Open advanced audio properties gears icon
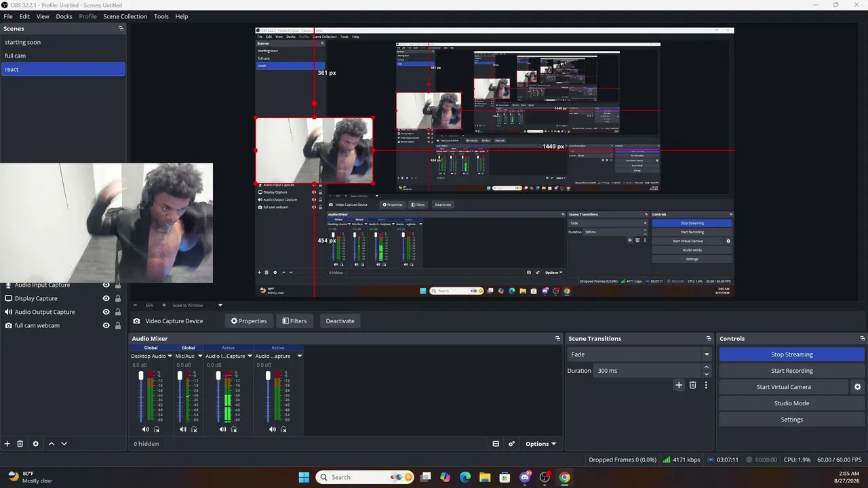The width and height of the screenshot is (868, 488). [x=512, y=444]
